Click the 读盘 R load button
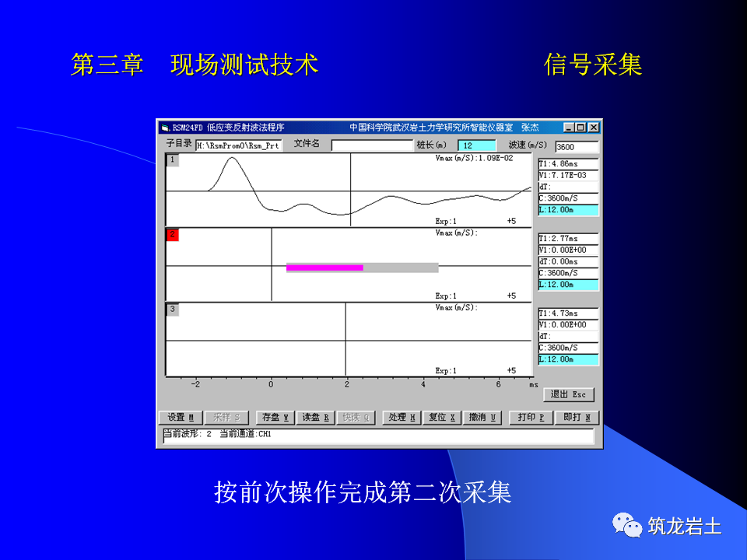747x560 pixels. point(315,418)
